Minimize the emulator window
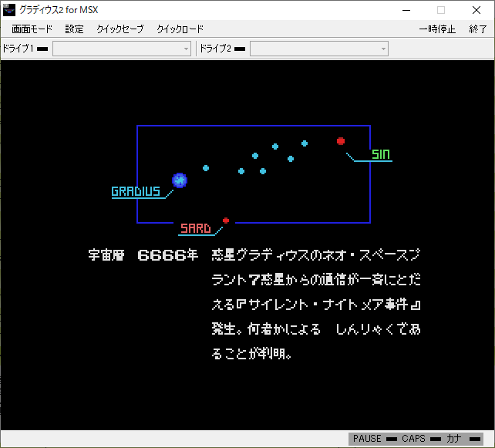 (406, 10)
